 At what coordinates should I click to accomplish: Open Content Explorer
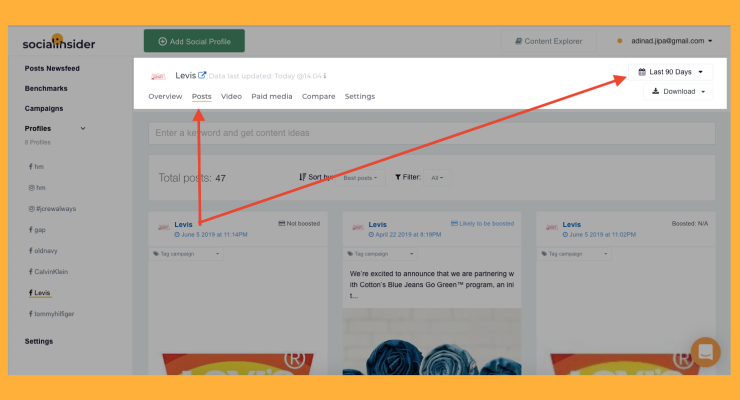point(548,41)
